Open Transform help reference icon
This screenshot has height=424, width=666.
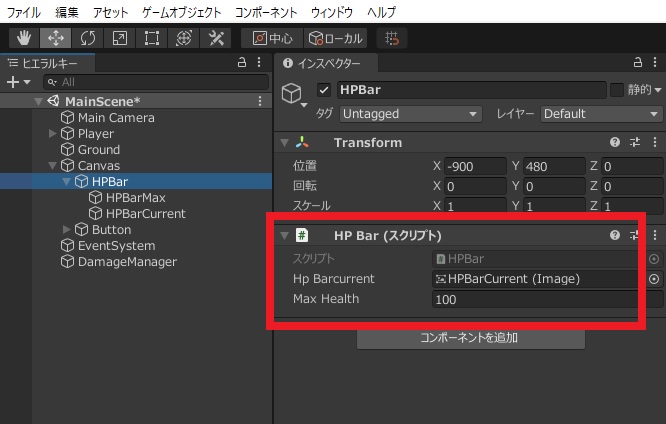coord(615,142)
